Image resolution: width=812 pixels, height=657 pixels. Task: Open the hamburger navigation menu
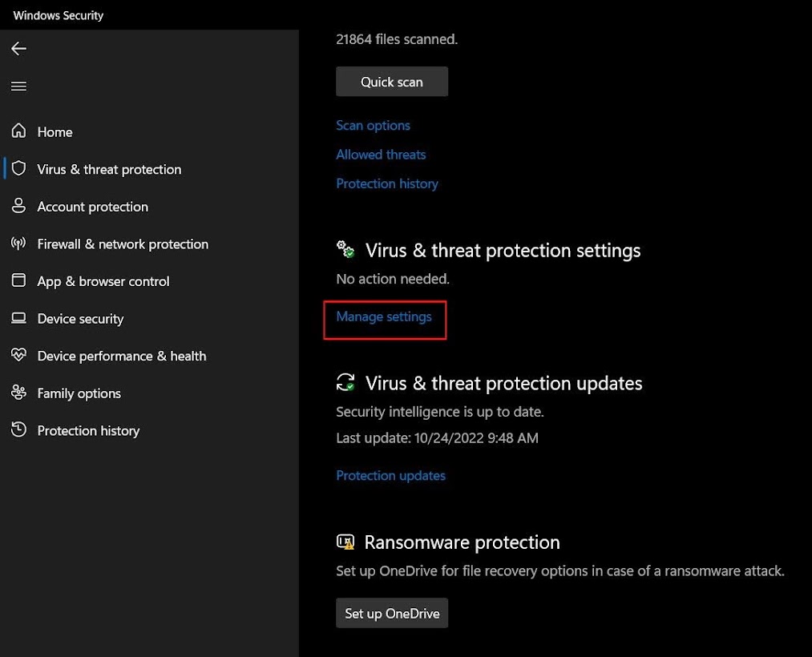coord(18,86)
